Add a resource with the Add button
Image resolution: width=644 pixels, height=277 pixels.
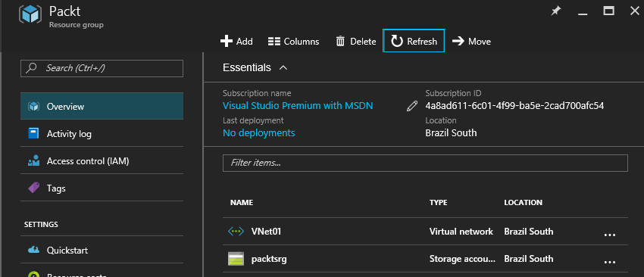click(236, 42)
